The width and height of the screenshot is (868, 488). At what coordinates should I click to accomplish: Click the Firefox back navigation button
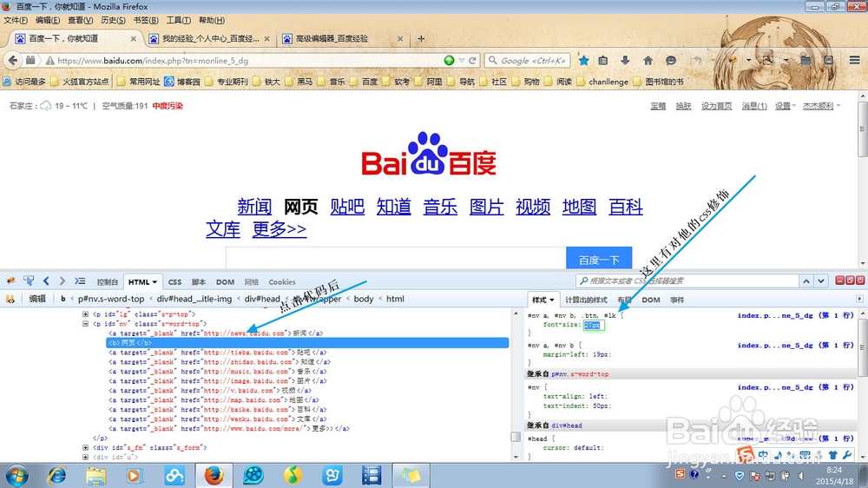[x=13, y=61]
